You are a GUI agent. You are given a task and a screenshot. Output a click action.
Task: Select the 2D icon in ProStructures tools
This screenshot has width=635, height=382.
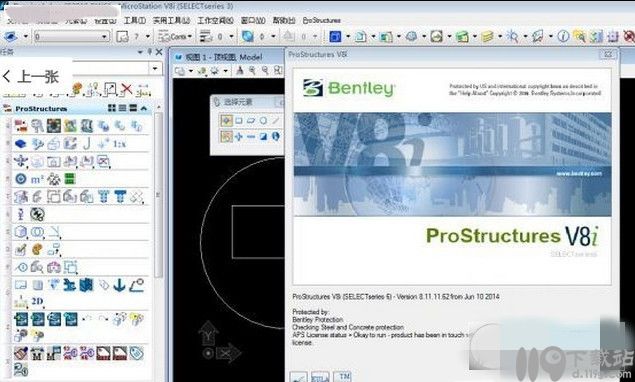pyautogui.click(x=37, y=301)
